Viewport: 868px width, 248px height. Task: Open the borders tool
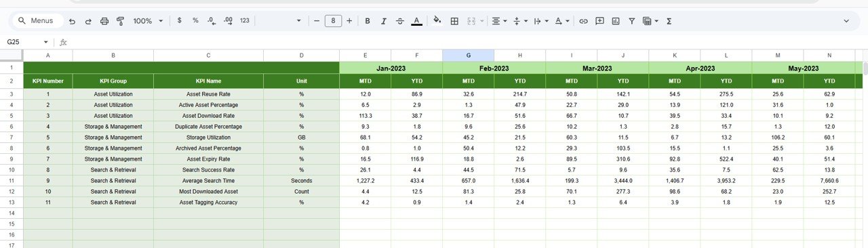click(x=454, y=21)
